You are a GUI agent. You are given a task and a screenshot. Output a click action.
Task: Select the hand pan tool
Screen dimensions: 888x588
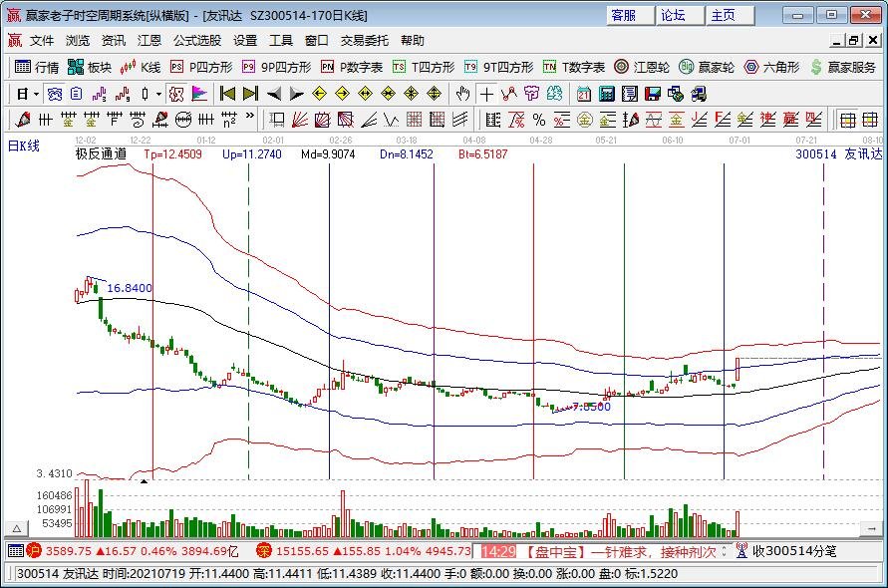[461, 94]
